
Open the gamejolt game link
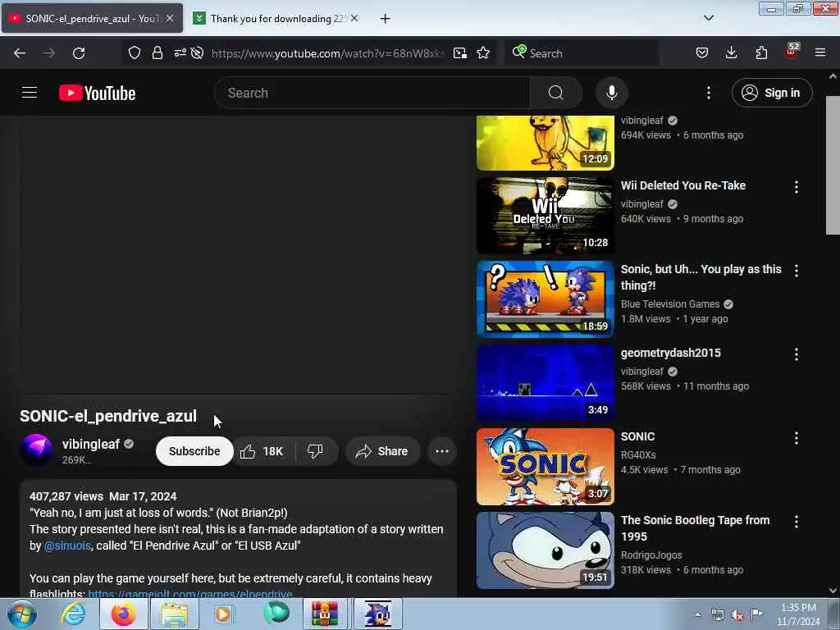(x=190, y=594)
